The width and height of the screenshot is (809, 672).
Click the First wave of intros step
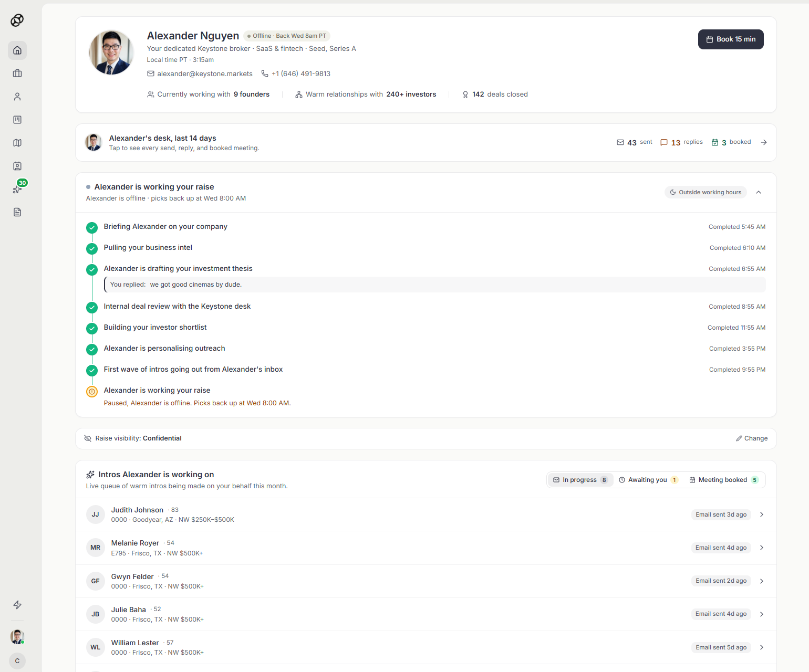coord(193,370)
